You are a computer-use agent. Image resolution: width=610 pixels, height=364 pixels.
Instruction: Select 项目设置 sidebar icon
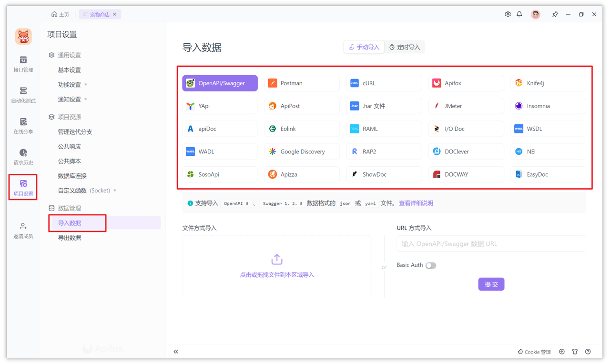[23, 188]
